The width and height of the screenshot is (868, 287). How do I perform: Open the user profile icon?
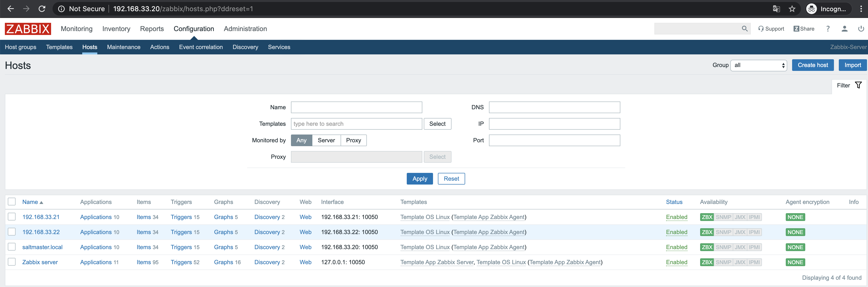[844, 29]
